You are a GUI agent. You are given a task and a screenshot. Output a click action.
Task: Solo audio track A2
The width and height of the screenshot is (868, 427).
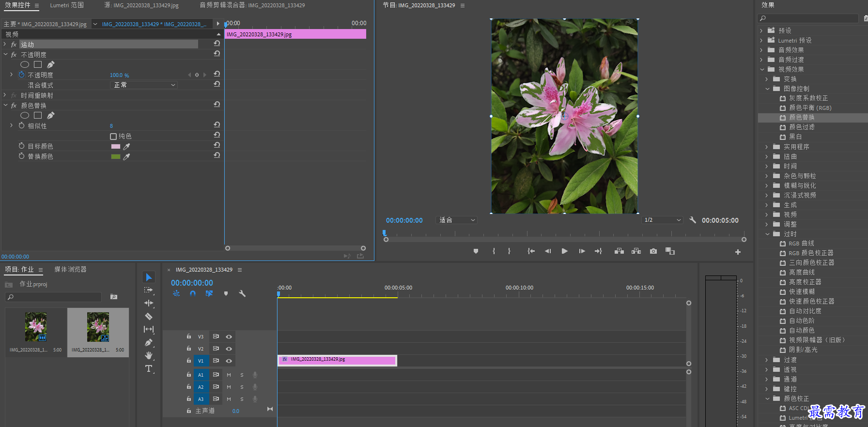pos(242,387)
